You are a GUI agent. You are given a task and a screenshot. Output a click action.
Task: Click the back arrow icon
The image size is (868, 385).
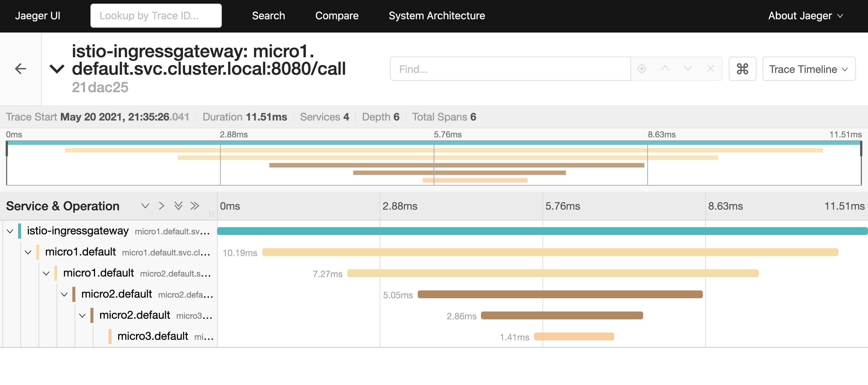click(x=20, y=69)
